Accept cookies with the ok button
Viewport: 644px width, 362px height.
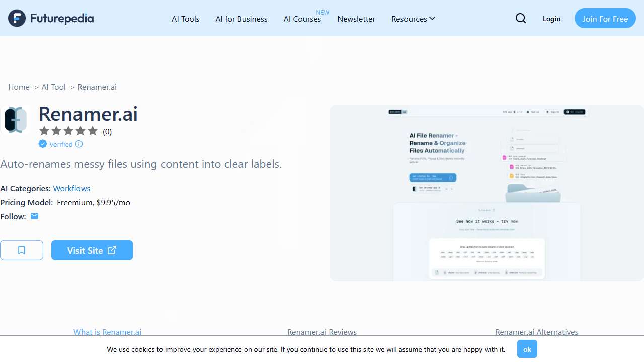pos(527,349)
